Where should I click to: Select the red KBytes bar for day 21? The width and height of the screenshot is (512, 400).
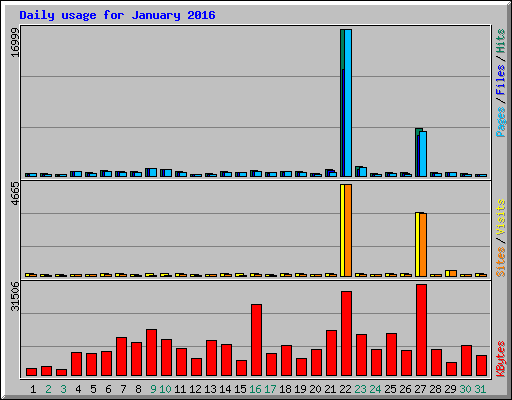(331, 353)
